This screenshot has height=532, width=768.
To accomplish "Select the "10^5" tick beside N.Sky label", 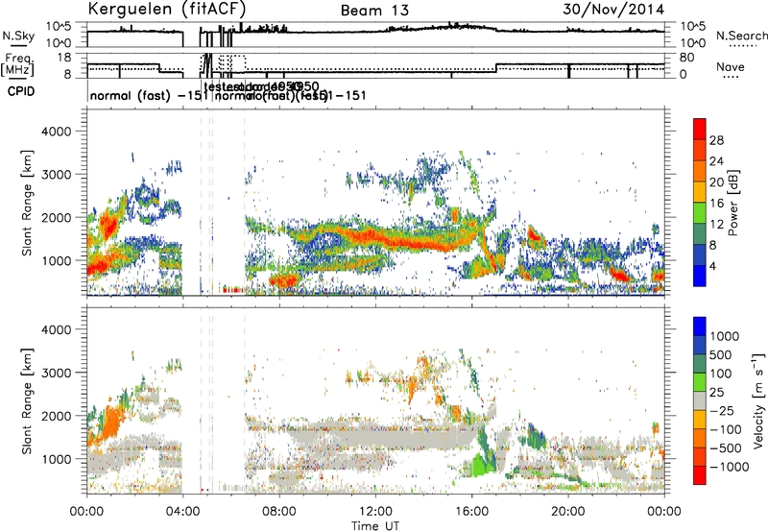I will tap(59, 27).
